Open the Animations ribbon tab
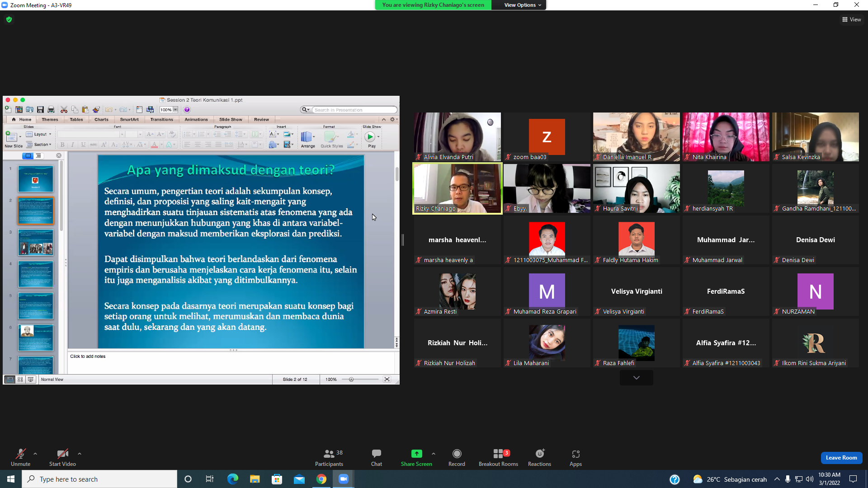868x488 pixels. [196, 120]
